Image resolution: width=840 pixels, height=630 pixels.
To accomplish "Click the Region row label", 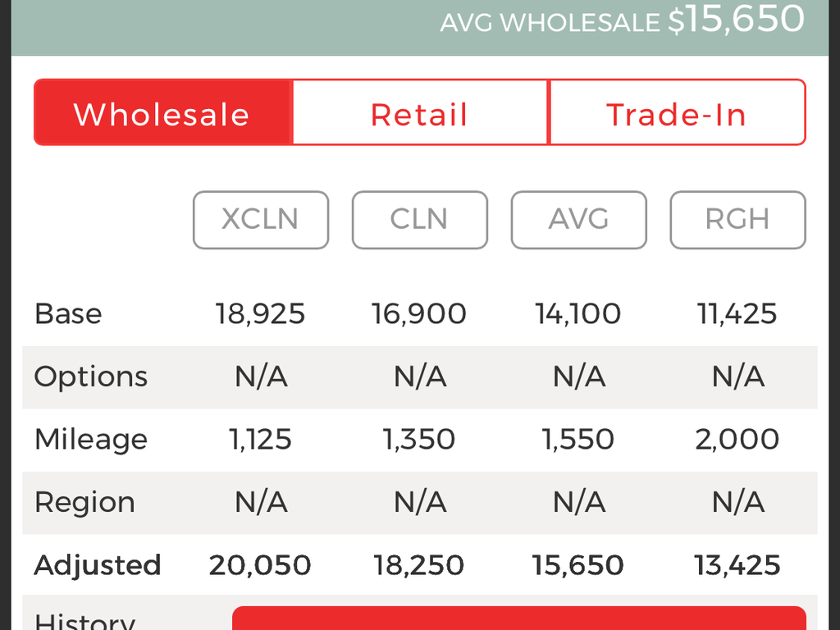I will (x=84, y=503).
